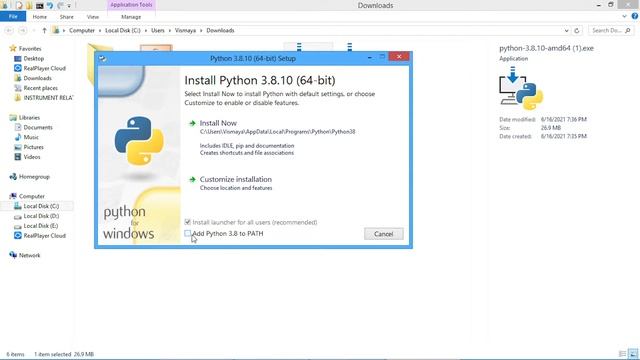Viewport: 640px width, 360px height.
Task: Choose Install Now option
Action: 218,123
